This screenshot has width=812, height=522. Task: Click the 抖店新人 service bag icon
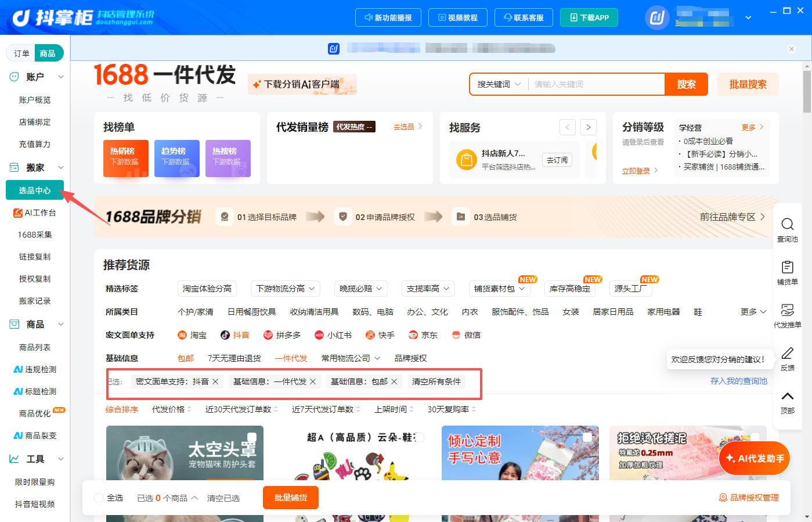[466, 160]
